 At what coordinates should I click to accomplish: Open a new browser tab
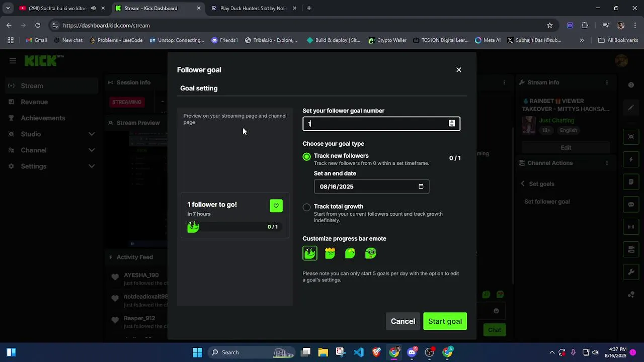tap(309, 8)
